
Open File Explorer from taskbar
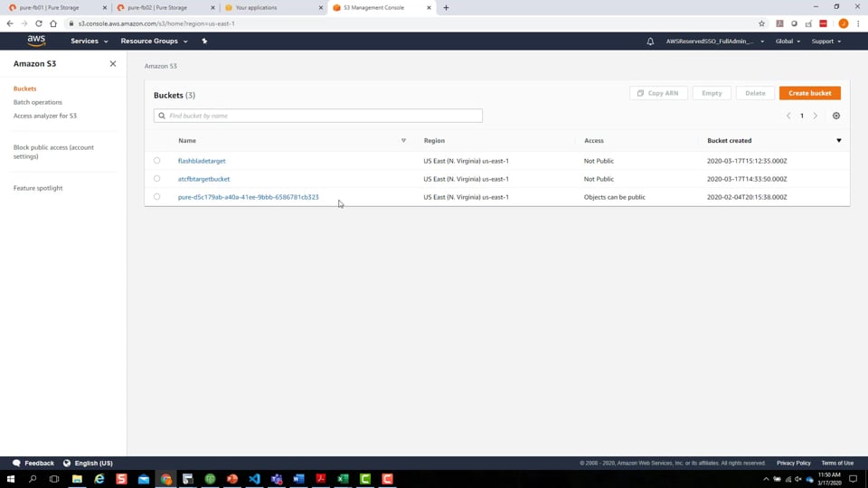pyautogui.click(x=77, y=479)
